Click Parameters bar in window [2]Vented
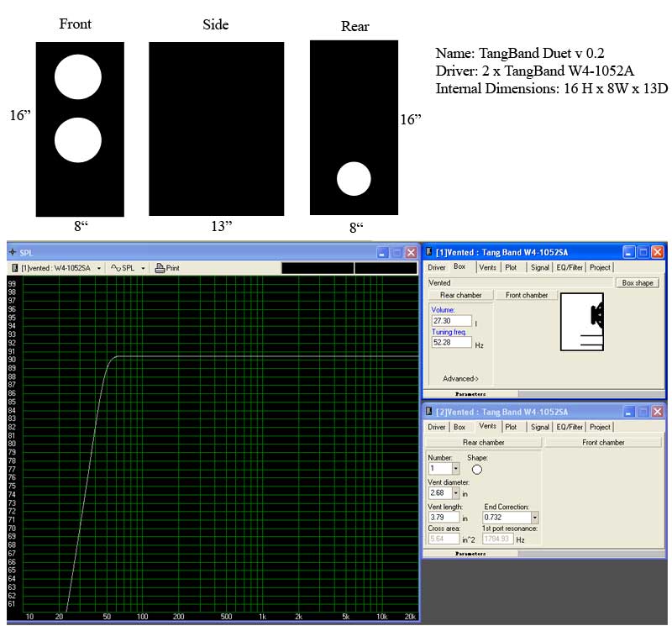Image resolution: width=672 pixels, height=626 pixels. (x=470, y=554)
